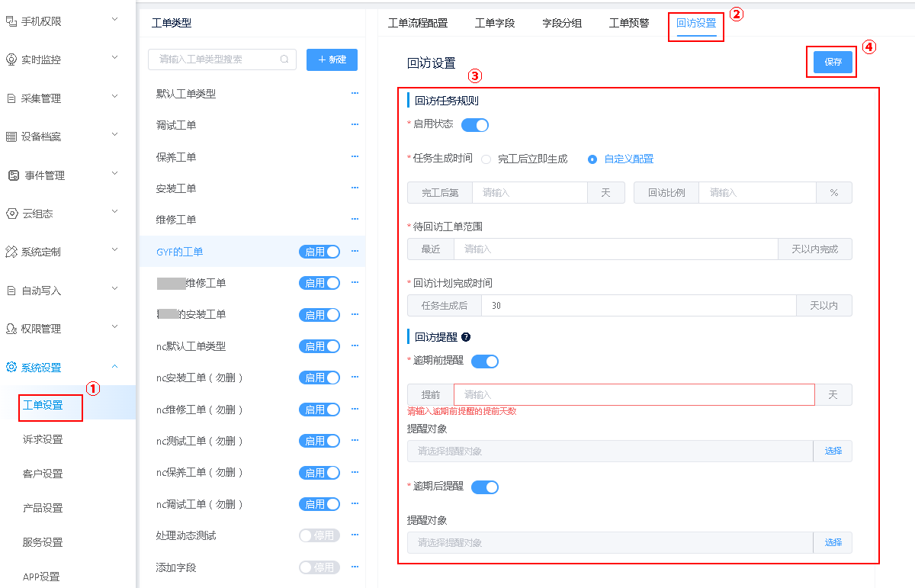The width and height of the screenshot is (915, 588).
Task: Click the search magnifier icon in 工单类型 search
Action: [284, 59]
